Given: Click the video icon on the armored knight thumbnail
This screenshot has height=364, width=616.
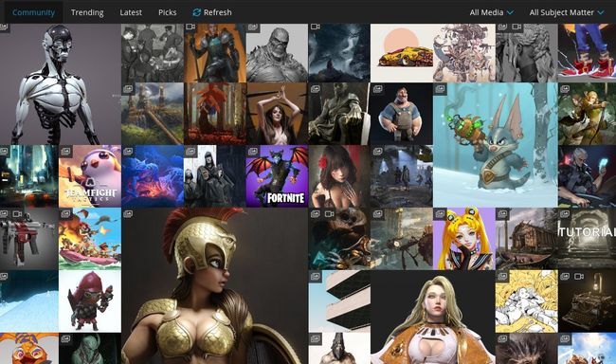Looking at the screenshot, I should pos(190,27).
